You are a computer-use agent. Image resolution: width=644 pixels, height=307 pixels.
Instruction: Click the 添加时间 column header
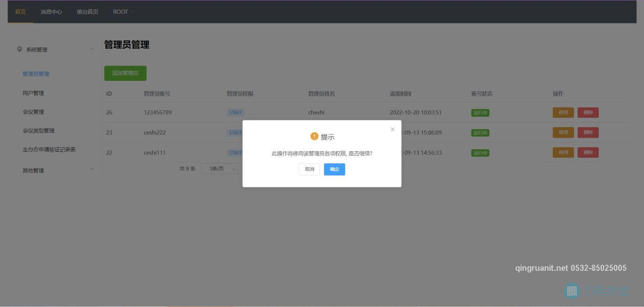[x=400, y=94]
